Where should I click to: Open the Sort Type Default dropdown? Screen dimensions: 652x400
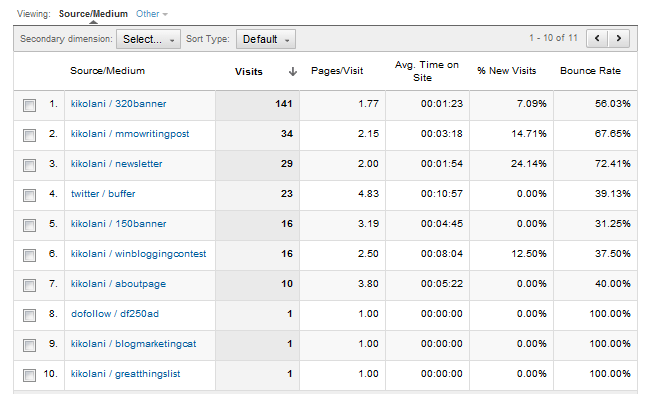(x=266, y=39)
